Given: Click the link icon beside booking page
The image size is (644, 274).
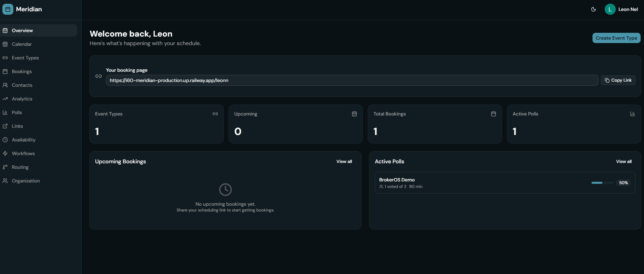Looking at the screenshot, I should 99,76.
